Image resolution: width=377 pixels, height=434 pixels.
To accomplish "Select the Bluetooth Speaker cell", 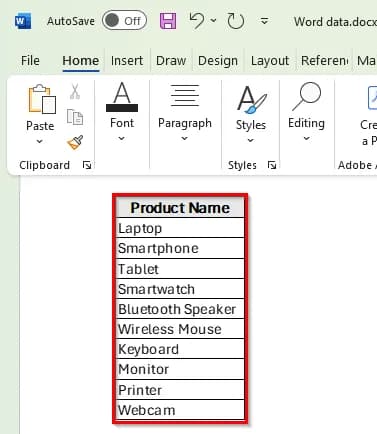I will click(x=180, y=309).
